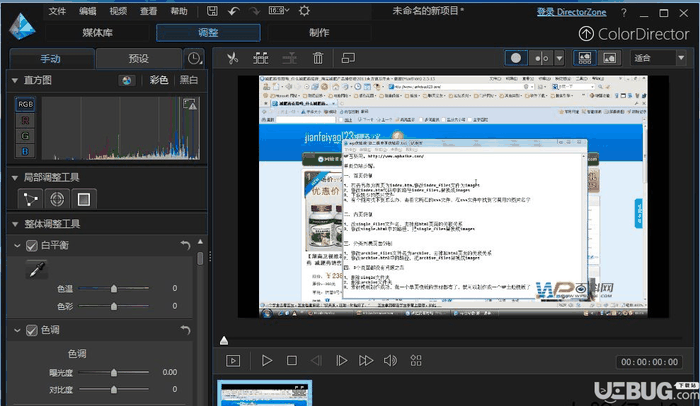This screenshot has height=406, width=700.
Task: Collapse the 局部调整工具 section
Action: [15, 178]
